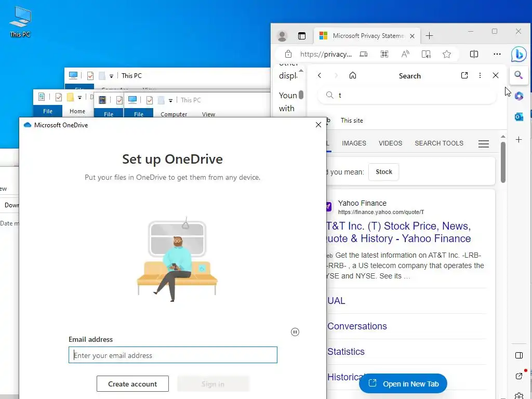
Task: Close the Microsoft OneDrive dialog
Action: click(x=318, y=125)
